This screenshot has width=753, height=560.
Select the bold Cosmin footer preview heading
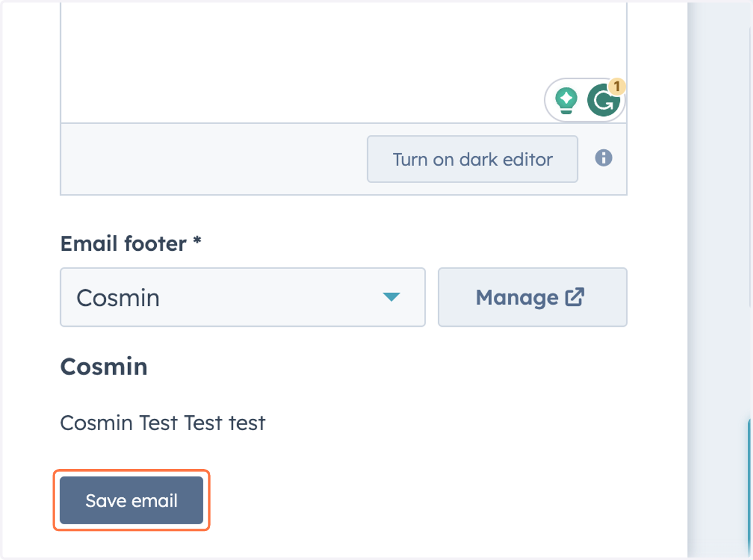pyautogui.click(x=104, y=366)
